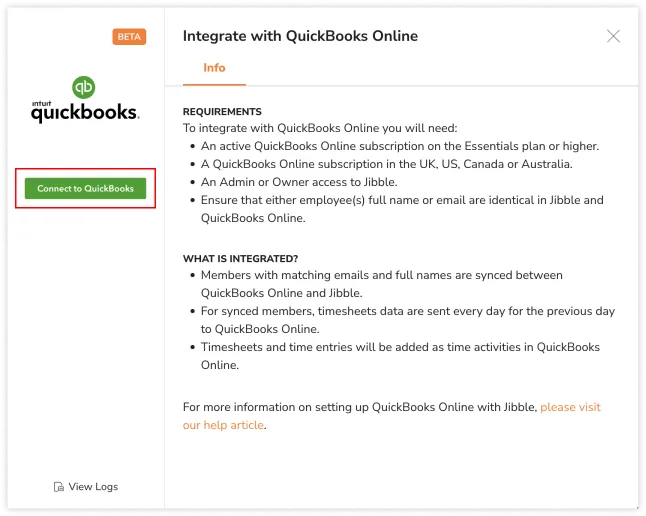The width and height of the screenshot is (646, 516).
Task: Open the 'please visit our help article' link
Action: click(570, 408)
